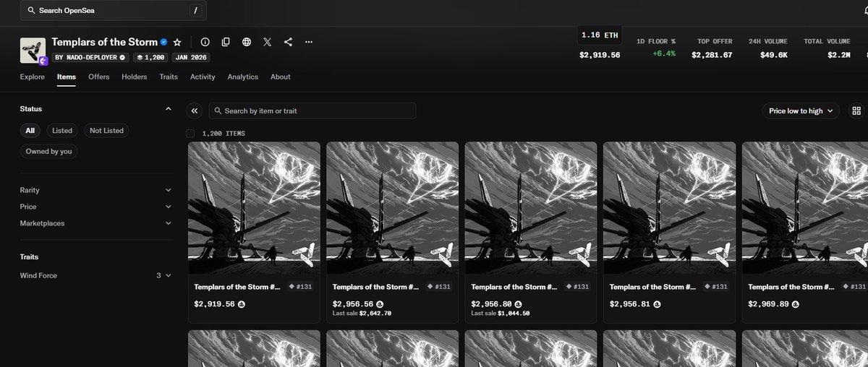868x367 pixels.
Task: Open the Explore tab
Action: coord(33,77)
